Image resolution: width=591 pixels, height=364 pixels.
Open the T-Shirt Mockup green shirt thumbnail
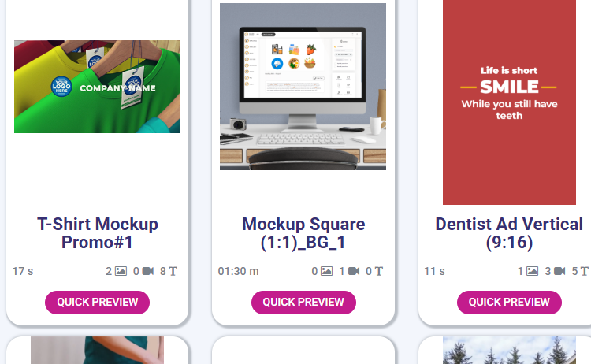pos(97,87)
